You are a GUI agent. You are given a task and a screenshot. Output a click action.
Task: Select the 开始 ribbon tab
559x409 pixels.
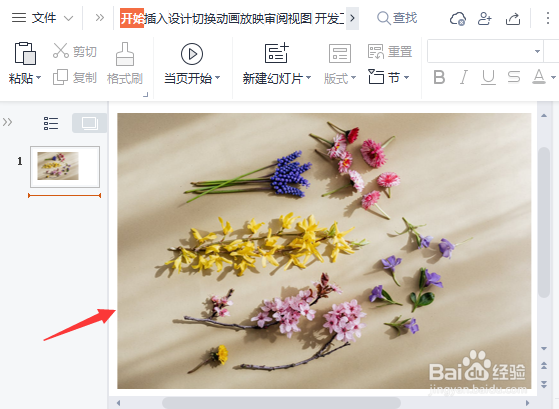coord(132,18)
